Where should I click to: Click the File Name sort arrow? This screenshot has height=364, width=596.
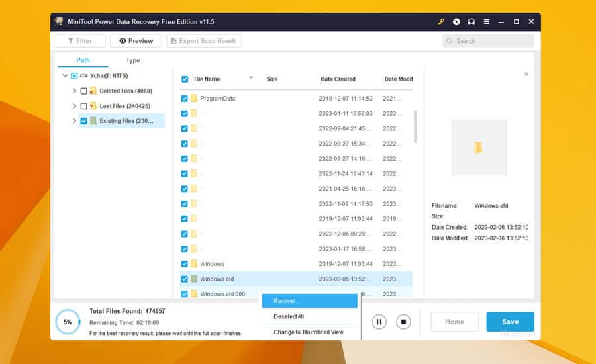tap(251, 78)
